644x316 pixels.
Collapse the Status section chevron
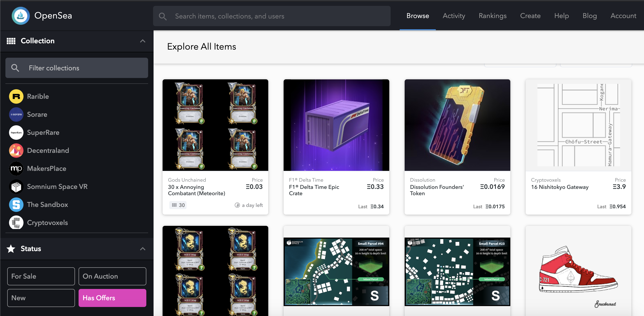point(142,249)
